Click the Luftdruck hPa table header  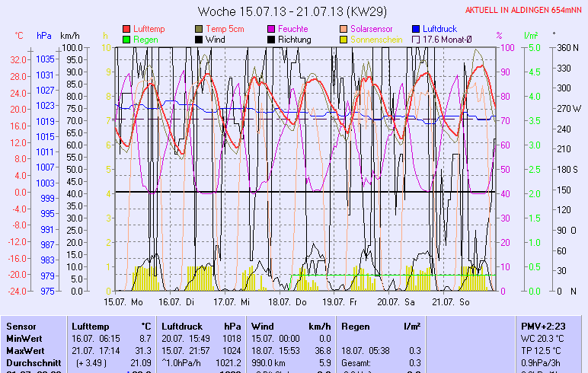[200, 326]
